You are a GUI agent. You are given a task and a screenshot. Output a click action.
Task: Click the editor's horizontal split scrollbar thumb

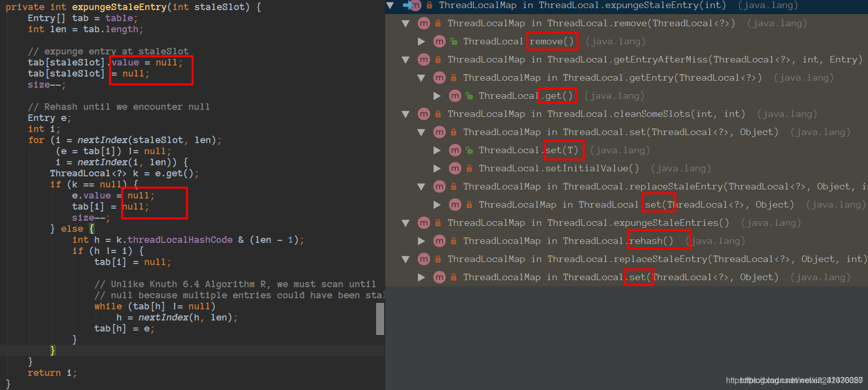380,318
